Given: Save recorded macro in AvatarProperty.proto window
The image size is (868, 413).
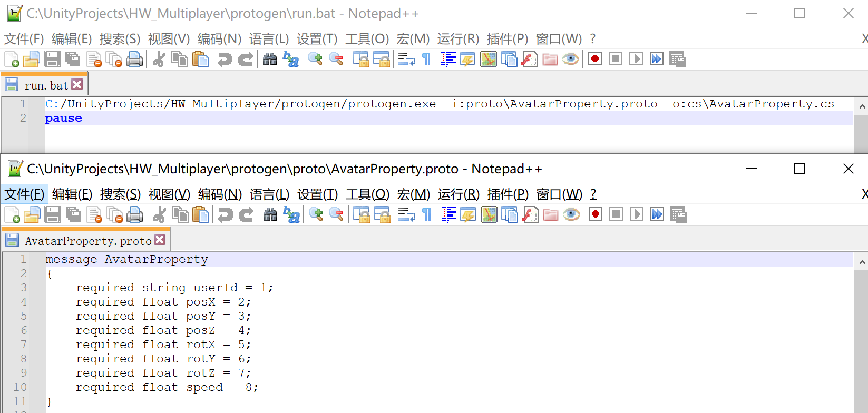Looking at the screenshot, I should pyautogui.click(x=678, y=214).
